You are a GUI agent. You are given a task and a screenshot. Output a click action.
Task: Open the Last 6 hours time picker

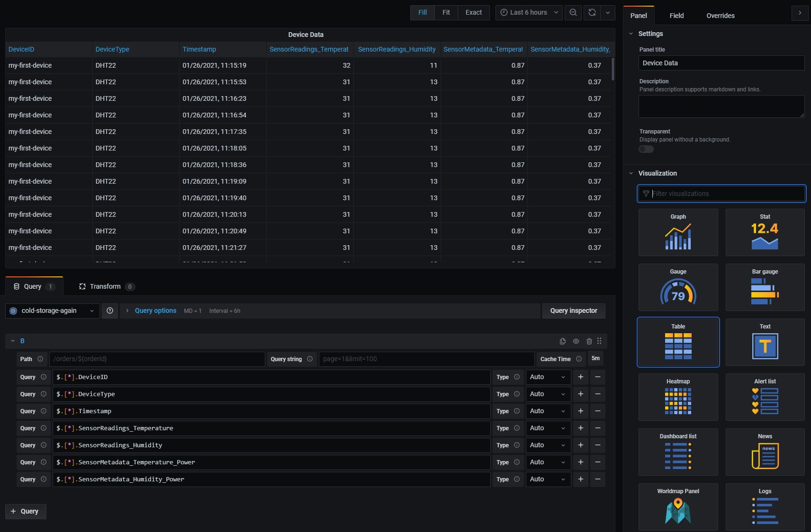tap(529, 13)
